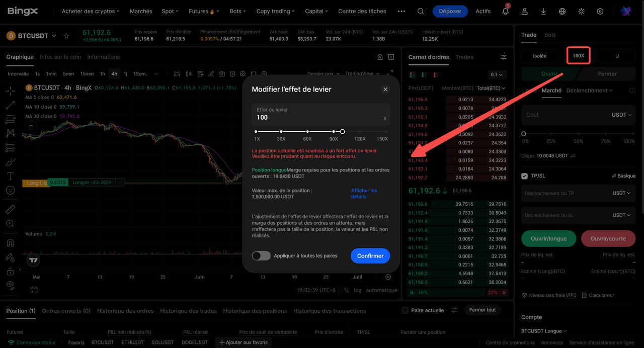Image resolution: width=644 pixels, height=348 pixels.
Task: Open the candlestick chart type icon
Action: 189,74
